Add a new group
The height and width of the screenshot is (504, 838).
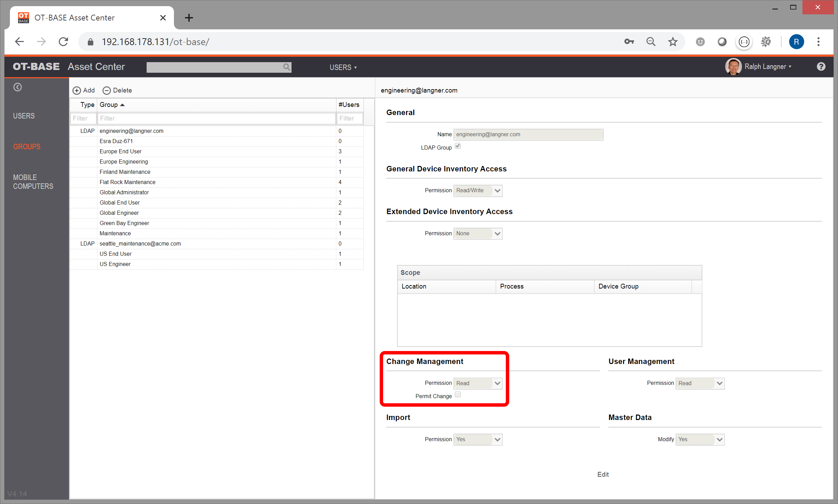tap(84, 90)
